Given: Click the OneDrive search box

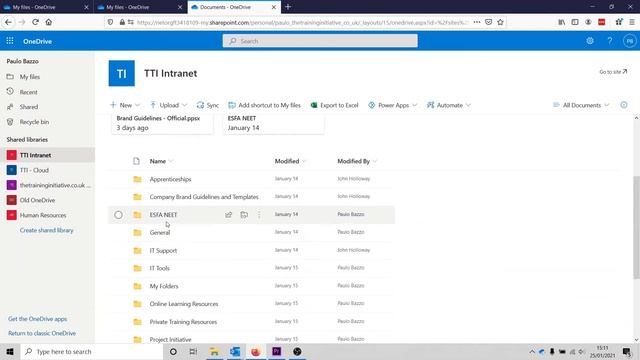Looking at the screenshot, I should [320, 41].
